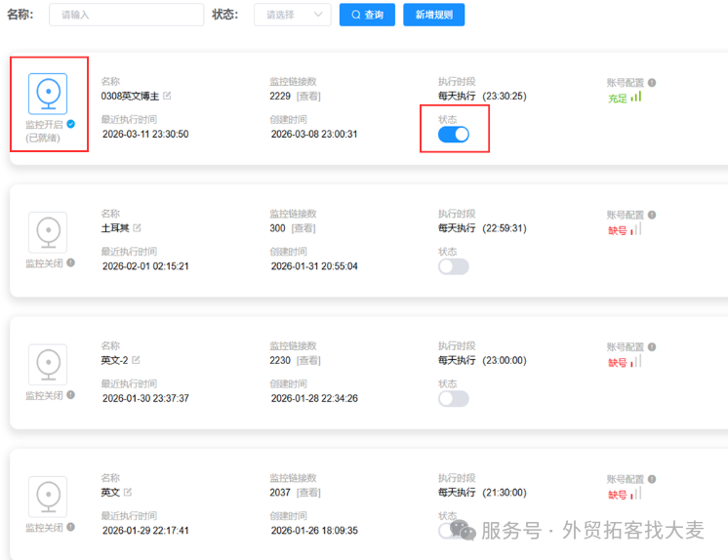Click 账号配置 help icon in 土耳其 card

652,215
